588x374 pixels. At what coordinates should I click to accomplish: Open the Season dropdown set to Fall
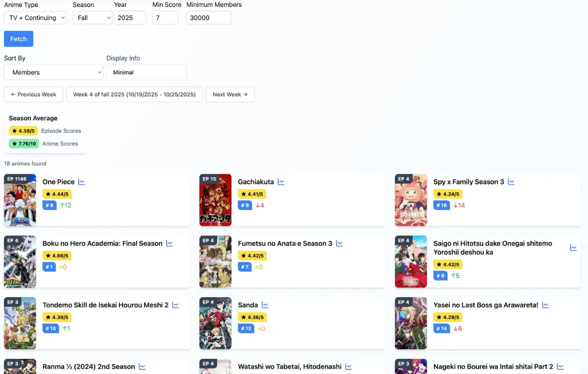pyautogui.click(x=93, y=18)
